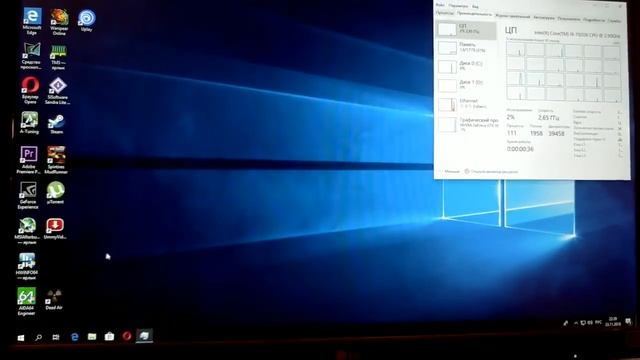Switch to the Details tab
This screenshot has width=640, height=360.
pyautogui.click(x=594, y=20)
